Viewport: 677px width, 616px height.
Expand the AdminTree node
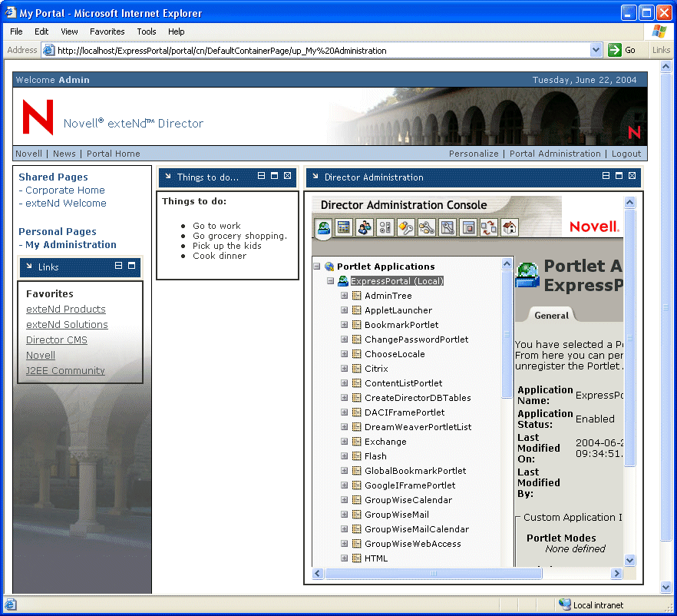click(344, 296)
